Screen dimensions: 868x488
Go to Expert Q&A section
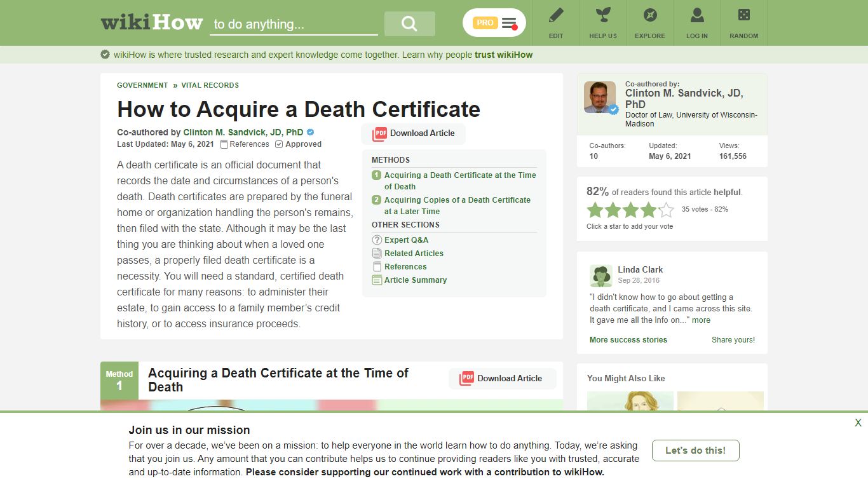click(x=407, y=240)
